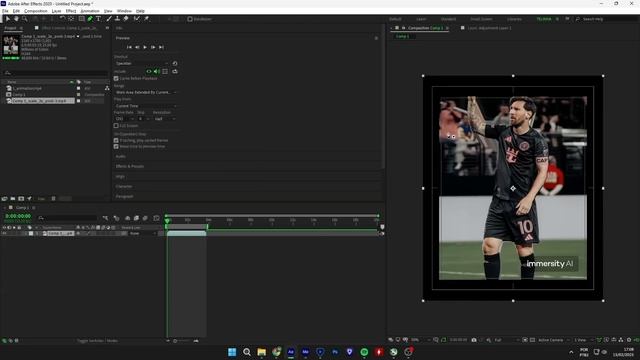640x360 pixels.
Task: Open the Graph Editor in timeline
Action: coord(156,218)
